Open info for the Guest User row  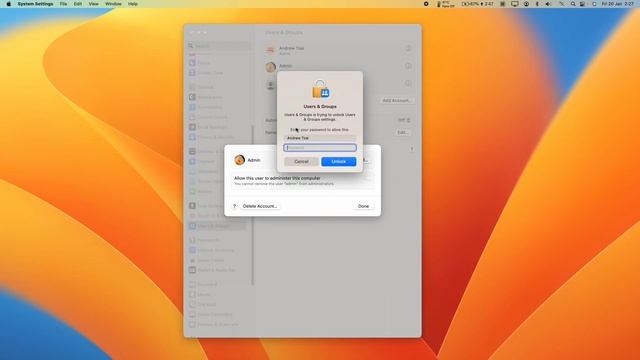(408, 83)
